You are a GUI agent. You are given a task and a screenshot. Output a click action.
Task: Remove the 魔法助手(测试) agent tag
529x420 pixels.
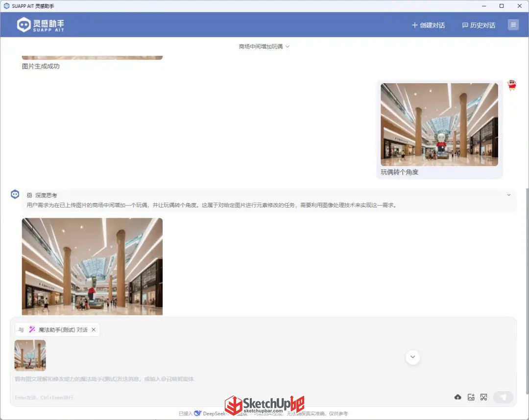tap(94, 329)
